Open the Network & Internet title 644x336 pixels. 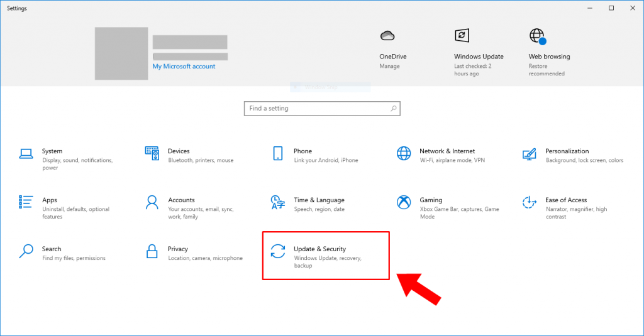pos(447,151)
